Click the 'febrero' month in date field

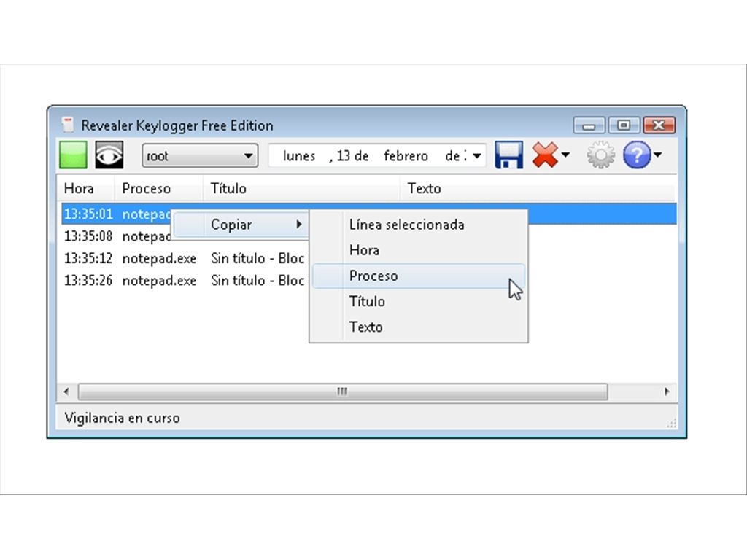pyautogui.click(x=406, y=156)
